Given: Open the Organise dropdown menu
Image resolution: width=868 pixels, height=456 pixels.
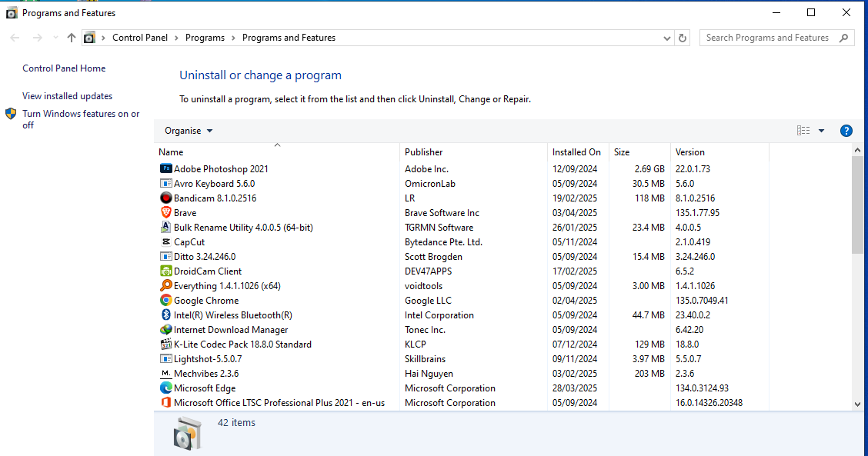Looking at the screenshot, I should tap(189, 131).
